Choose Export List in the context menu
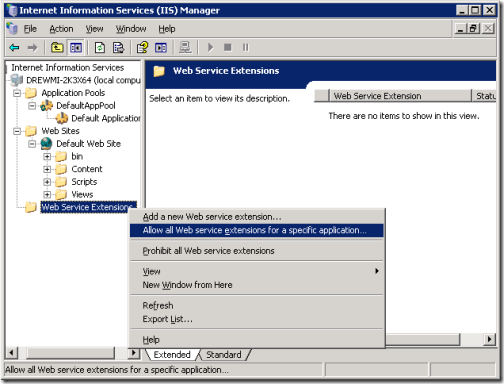 (257, 319)
